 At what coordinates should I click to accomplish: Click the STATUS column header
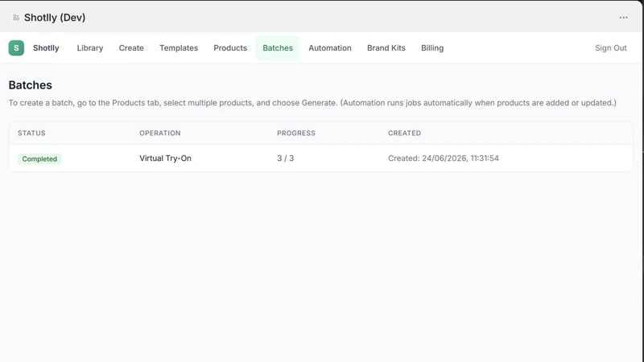(x=31, y=133)
